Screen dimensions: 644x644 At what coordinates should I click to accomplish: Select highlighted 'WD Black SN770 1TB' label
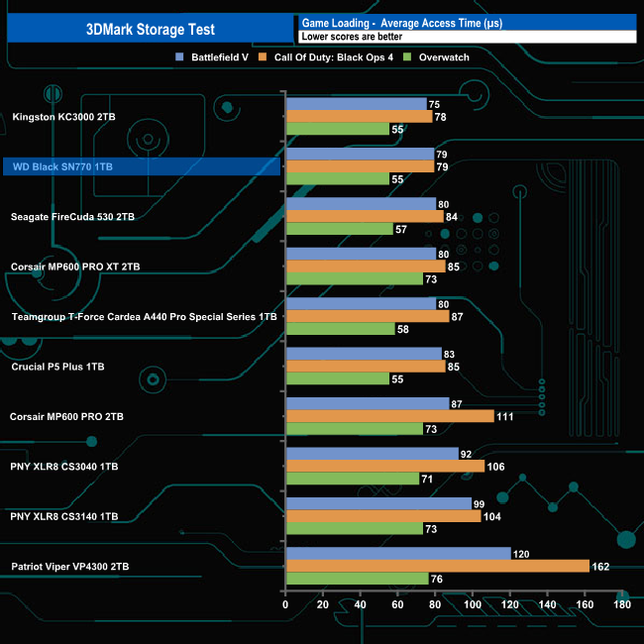(x=62, y=166)
